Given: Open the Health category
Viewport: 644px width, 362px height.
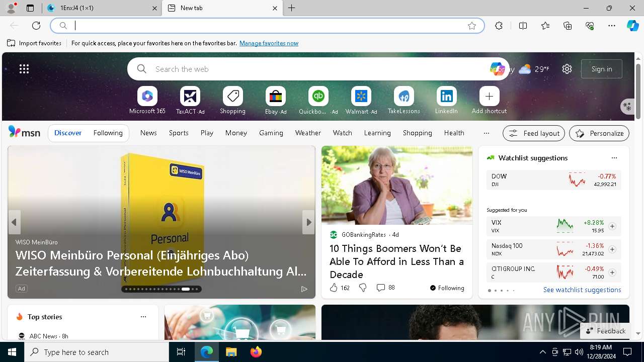Looking at the screenshot, I should tap(454, 133).
